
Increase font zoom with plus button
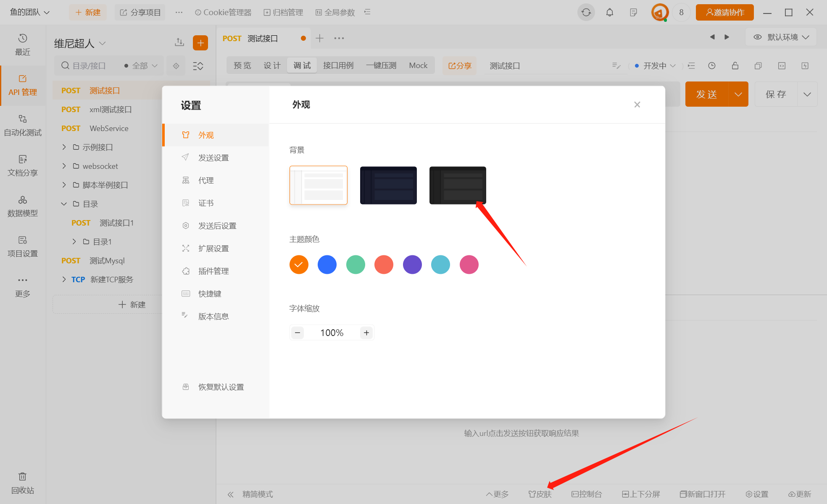pos(366,333)
